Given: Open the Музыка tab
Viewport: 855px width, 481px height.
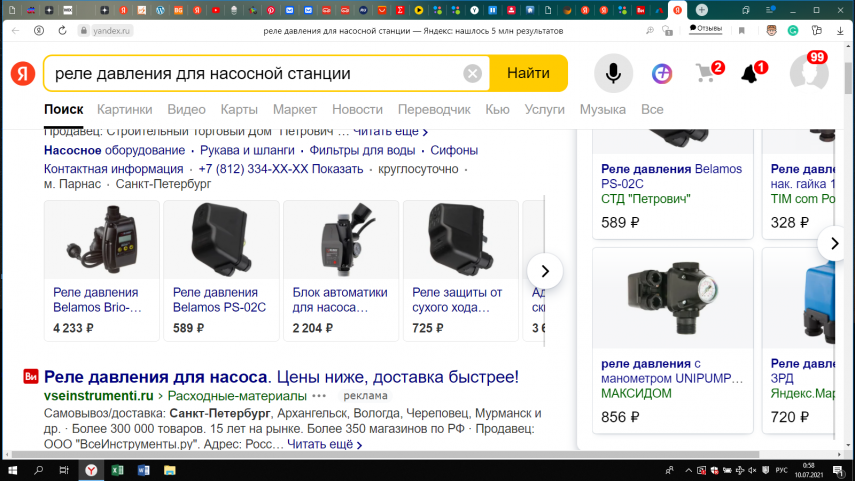Looking at the screenshot, I should (603, 109).
